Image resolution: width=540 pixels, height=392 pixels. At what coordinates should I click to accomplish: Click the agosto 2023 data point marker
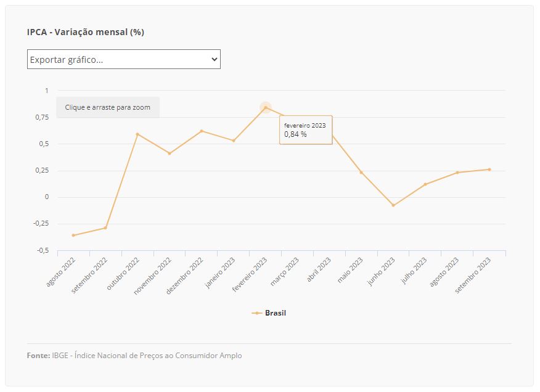click(x=457, y=173)
